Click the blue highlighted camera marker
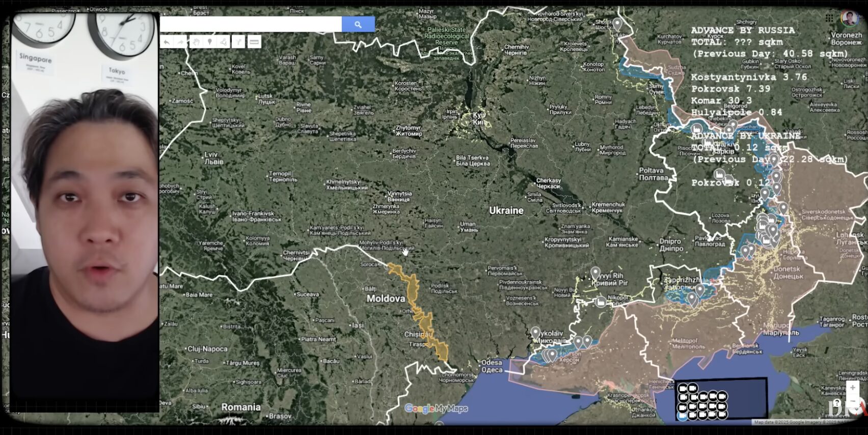 click(683, 417)
